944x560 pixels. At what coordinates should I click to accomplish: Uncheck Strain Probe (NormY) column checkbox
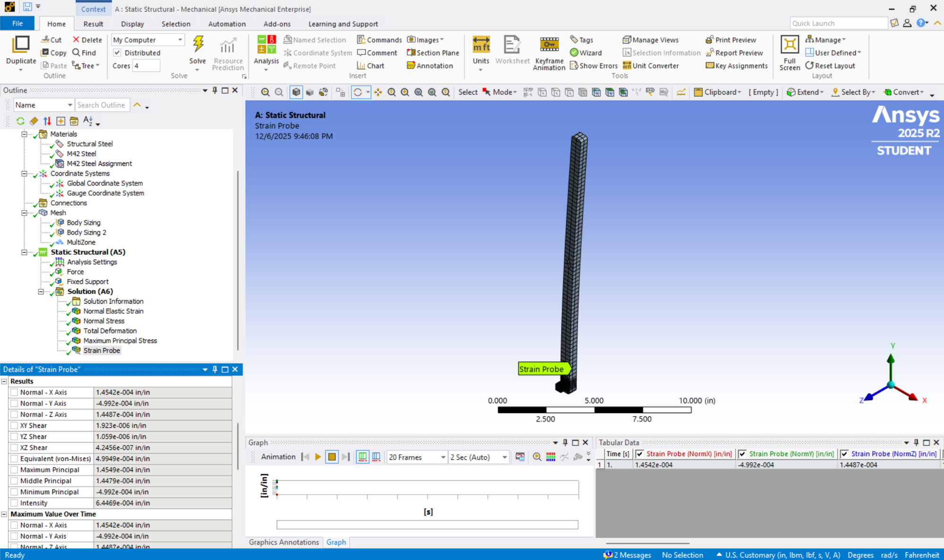pyautogui.click(x=742, y=454)
